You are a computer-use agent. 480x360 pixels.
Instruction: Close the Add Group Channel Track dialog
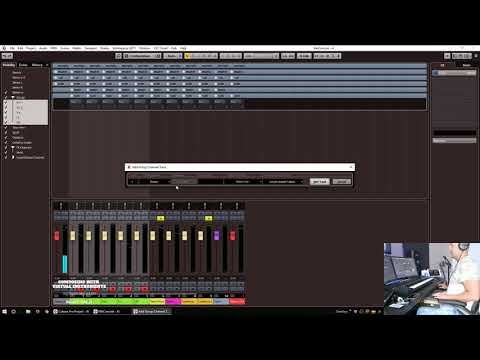click(351, 167)
